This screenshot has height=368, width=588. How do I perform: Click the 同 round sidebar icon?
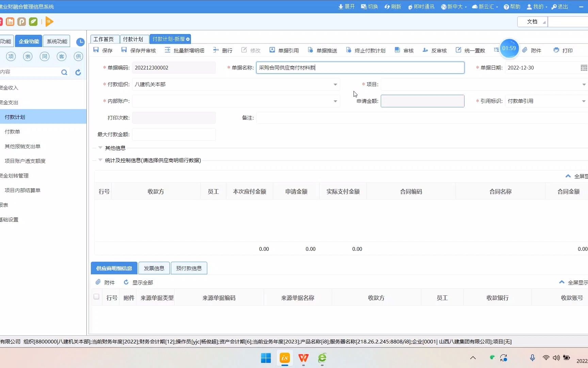pos(45,56)
